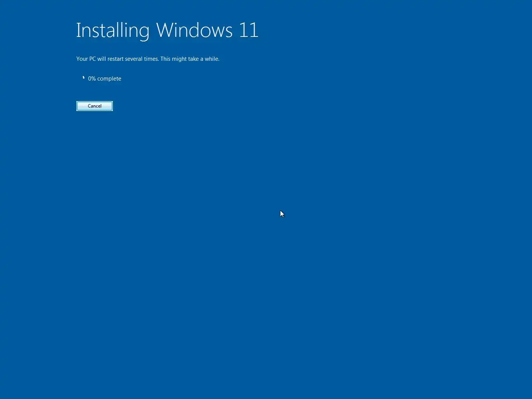Click the "Your PC will restart several times" sentence

click(x=117, y=59)
